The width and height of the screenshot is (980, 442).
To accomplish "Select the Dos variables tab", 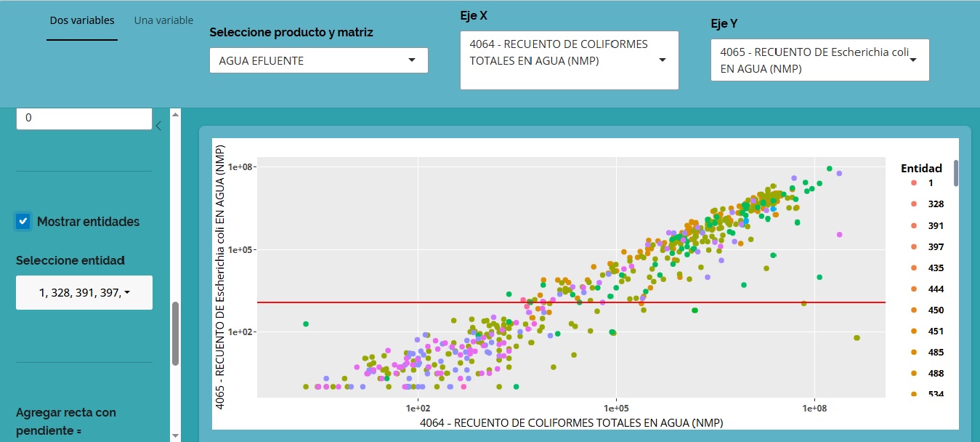I will pyautogui.click(x=81, y=20).
